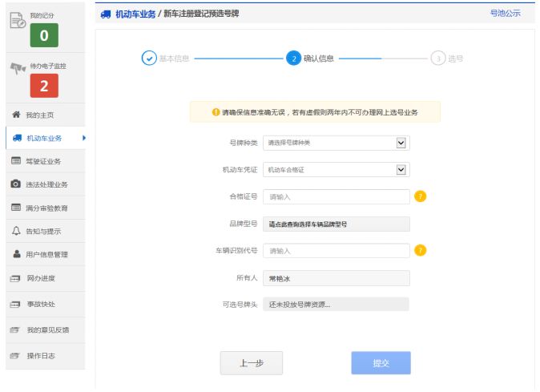Click the notice text 请确保信息准确无误
The image size is (540, 392).
tap(253, 112)
